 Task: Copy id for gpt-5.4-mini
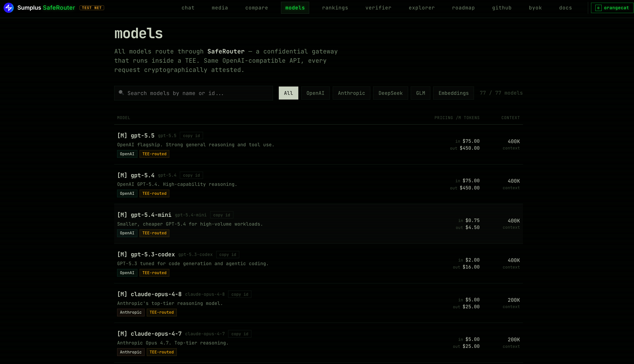(x=222, y=215)
